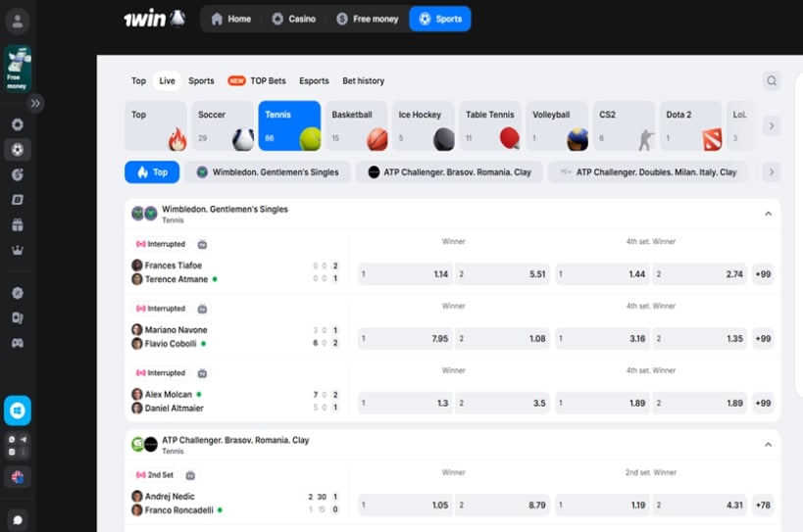803x532 pixels.
Task: Bet on Nedic winner at 1.05
Action: point(405,505)
